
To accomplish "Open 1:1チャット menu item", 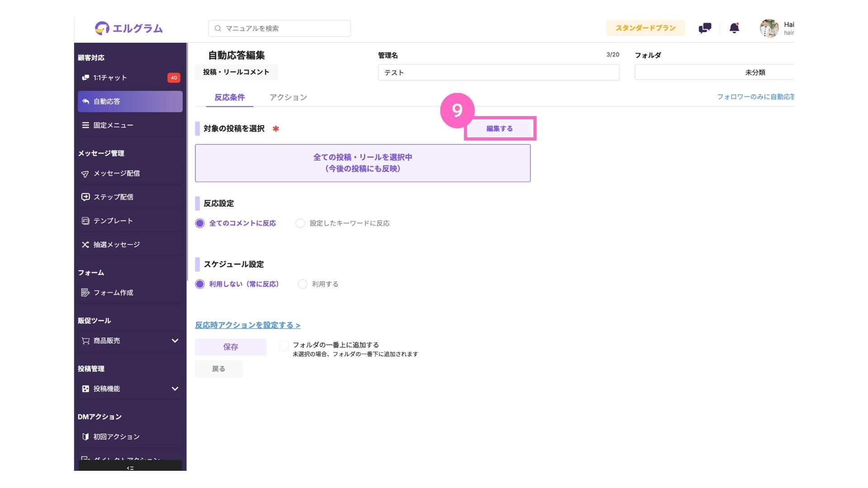I will click(x=130, y=78).
